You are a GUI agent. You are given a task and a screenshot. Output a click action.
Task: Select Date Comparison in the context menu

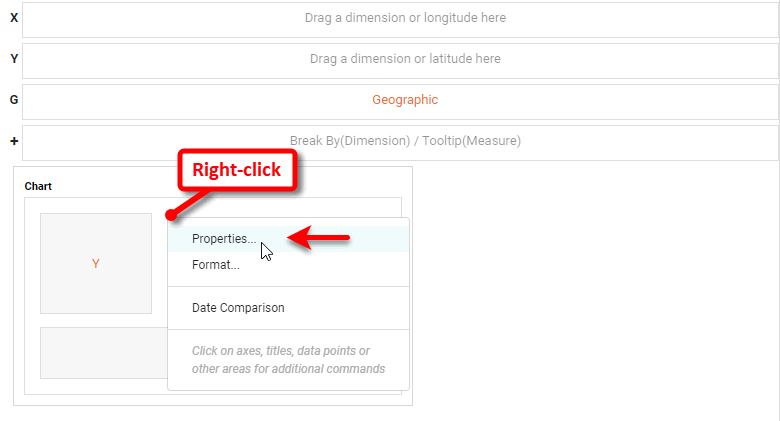[238, 308]
